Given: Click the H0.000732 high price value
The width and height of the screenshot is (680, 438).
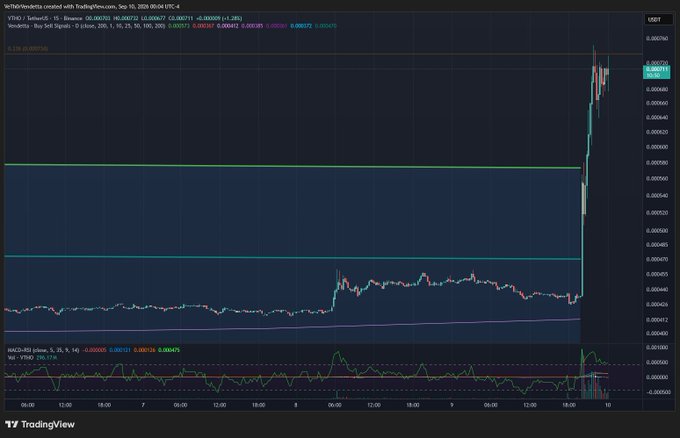Looking at the screenshot, I should coord(126,18).
